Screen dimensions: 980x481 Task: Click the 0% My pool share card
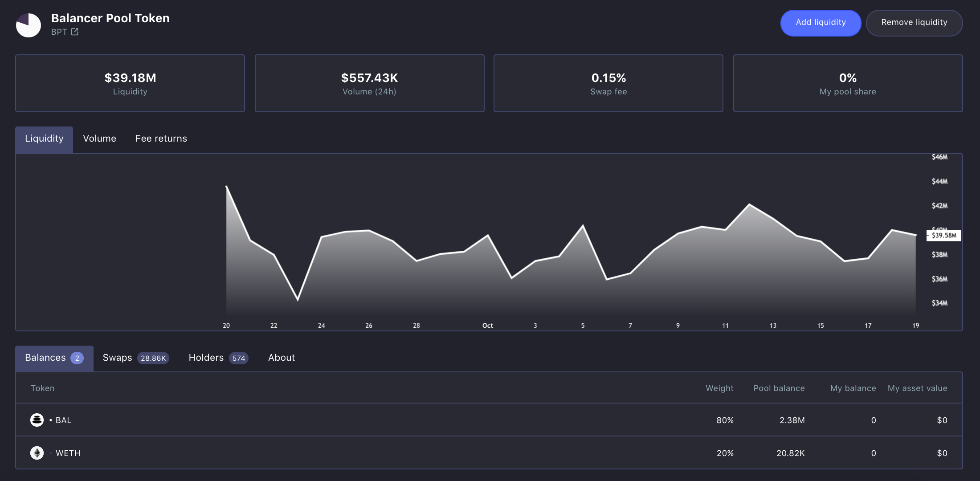(848, 83)
